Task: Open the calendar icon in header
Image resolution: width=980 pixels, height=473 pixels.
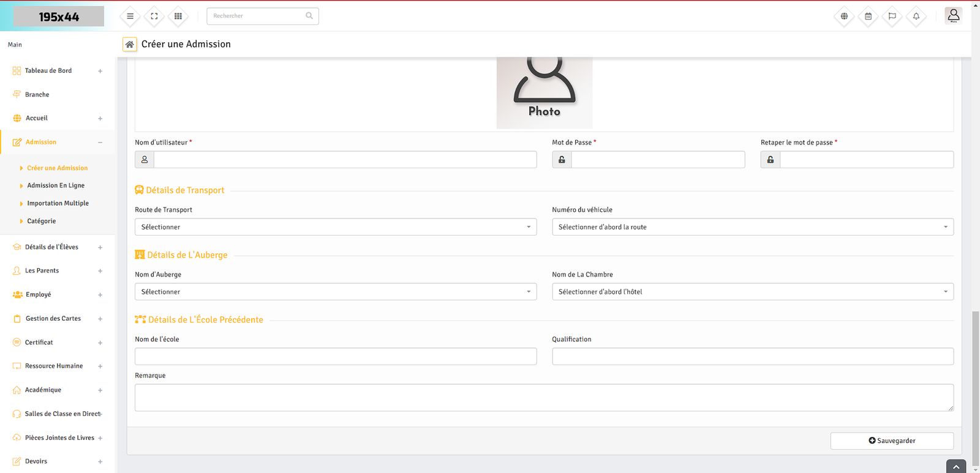Action: click(x=868, y=17)
